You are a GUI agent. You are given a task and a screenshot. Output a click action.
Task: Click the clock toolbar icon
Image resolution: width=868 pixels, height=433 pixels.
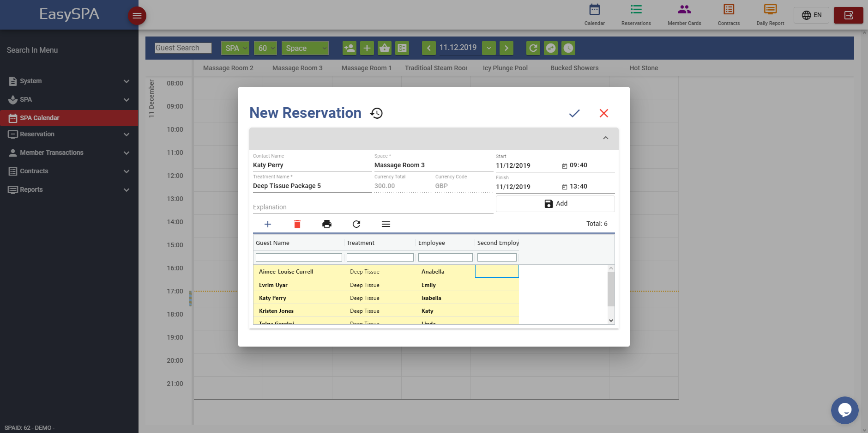tap(568, 48)
